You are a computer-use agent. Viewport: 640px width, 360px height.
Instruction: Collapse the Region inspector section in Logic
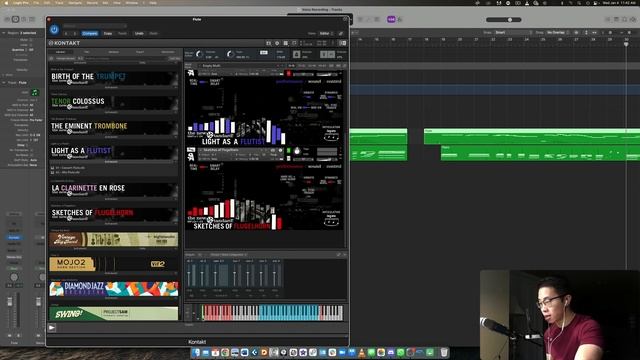click(x=4, y=33)
